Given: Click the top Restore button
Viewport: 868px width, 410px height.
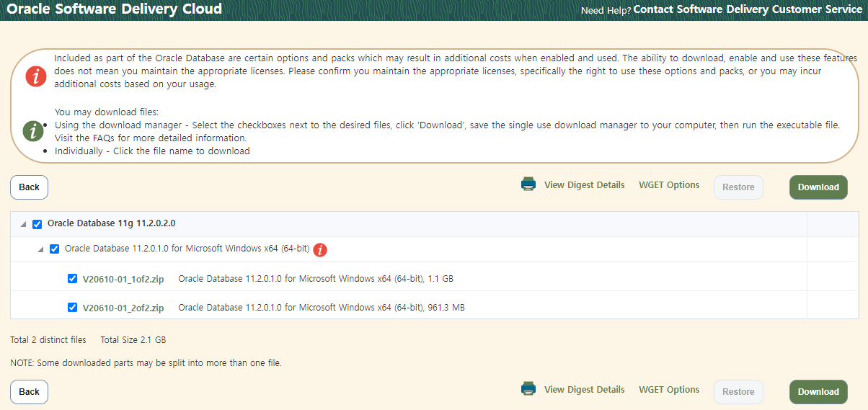Looking at the screenshot, I should 738,187.
